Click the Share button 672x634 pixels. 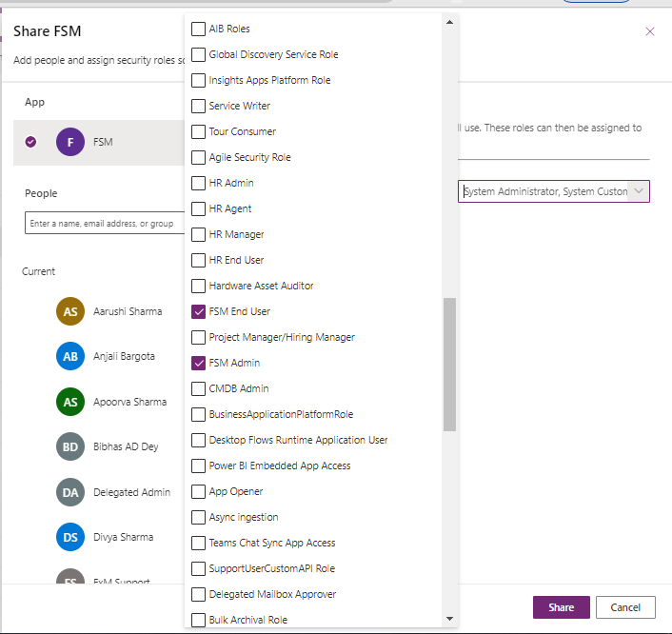[x=561, y=607]
